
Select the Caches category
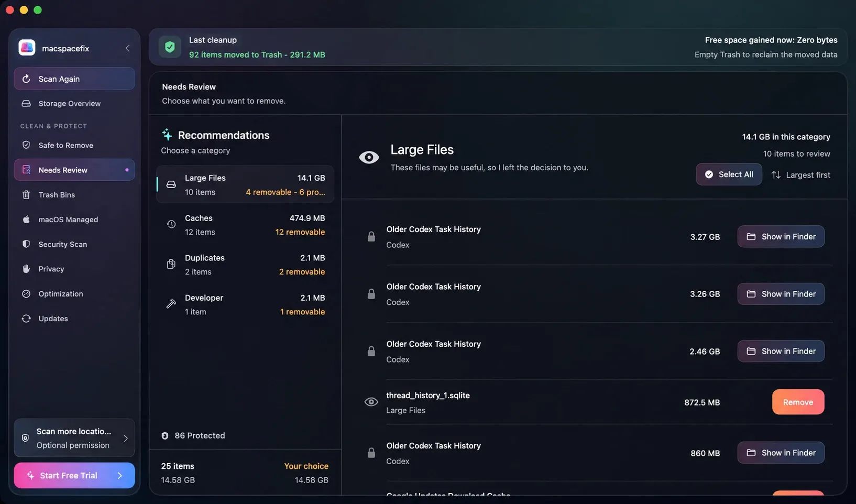245,225
